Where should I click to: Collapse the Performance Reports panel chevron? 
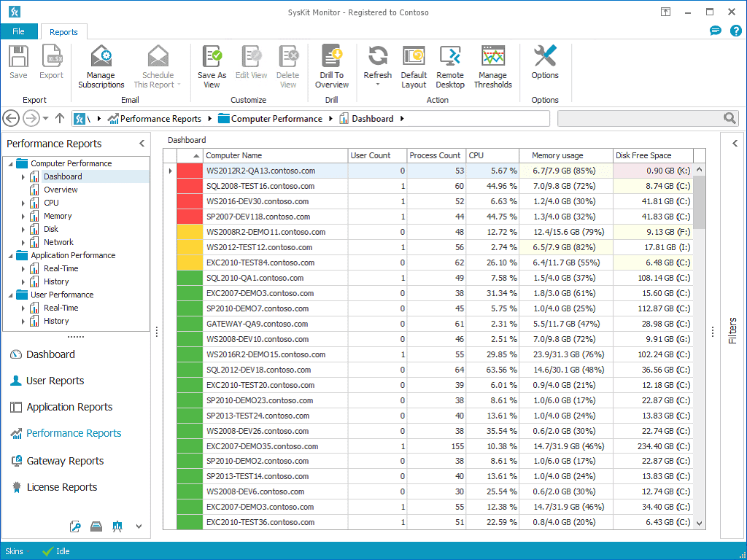click(x=144, y=144)
